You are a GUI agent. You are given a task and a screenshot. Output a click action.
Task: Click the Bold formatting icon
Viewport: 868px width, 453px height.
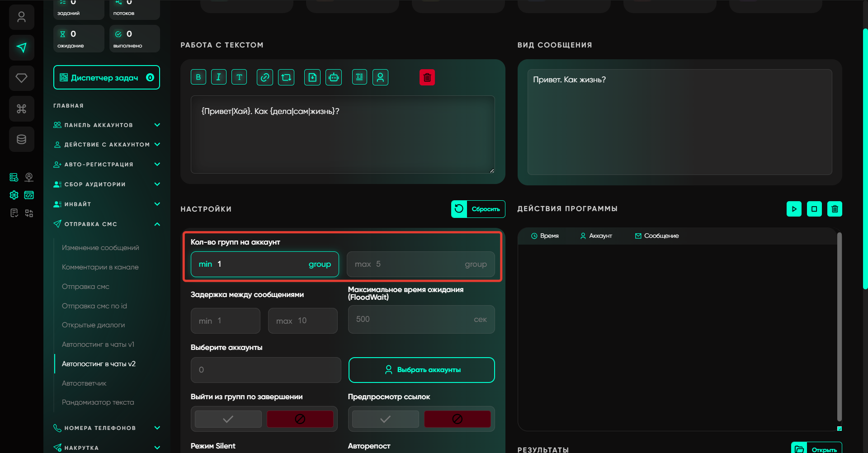(x=198, y=77)
